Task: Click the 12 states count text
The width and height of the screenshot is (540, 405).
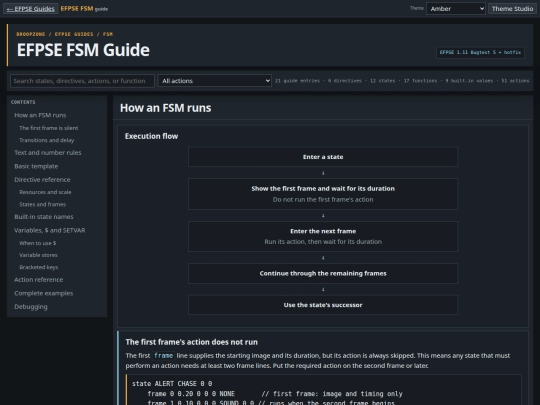Action: pos(383,81)
